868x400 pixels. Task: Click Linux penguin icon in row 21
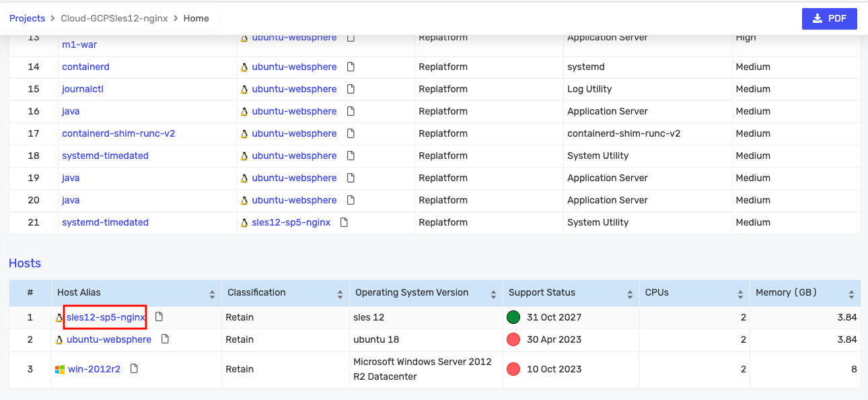244,222
